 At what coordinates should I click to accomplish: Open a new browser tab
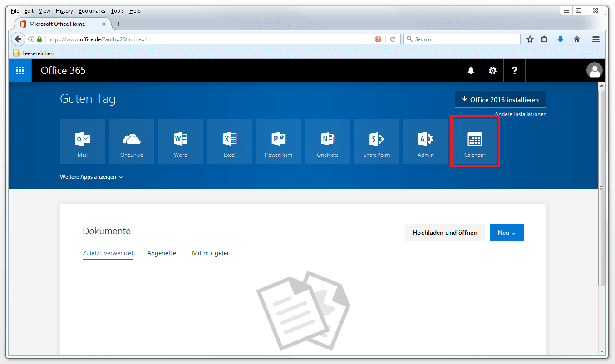119,24
